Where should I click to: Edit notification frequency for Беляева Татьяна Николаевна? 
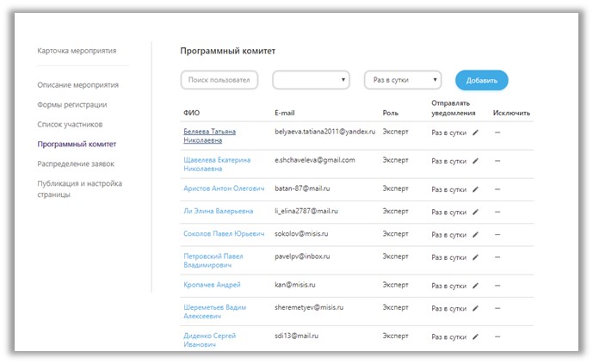click(475, 133)
